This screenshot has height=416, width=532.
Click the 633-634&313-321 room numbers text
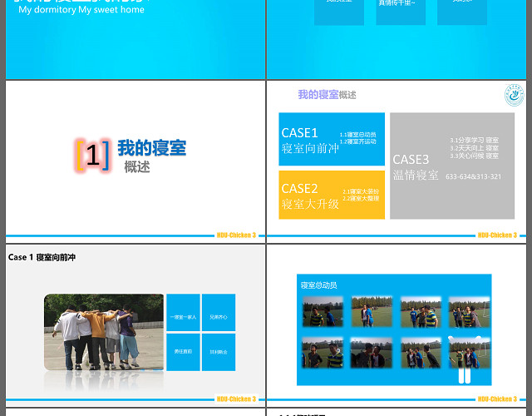point(473,176)
